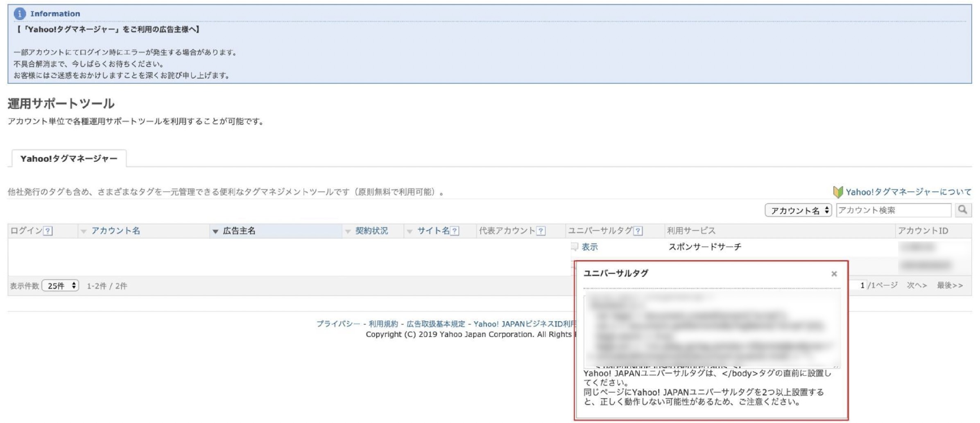Click the 利用サービス column header
This screenshot has height=423, width=980.
coord(691,231)
